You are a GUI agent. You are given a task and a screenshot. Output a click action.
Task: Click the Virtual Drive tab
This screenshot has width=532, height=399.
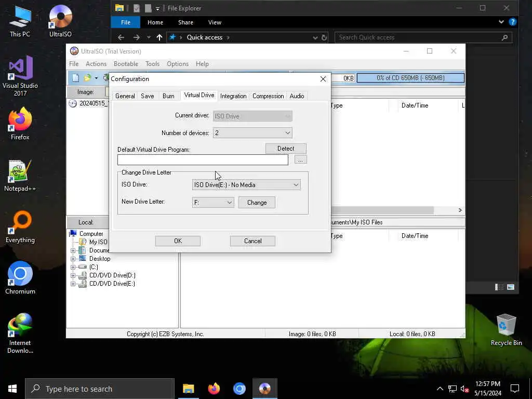pyautogui.click(x=199, y=95)
